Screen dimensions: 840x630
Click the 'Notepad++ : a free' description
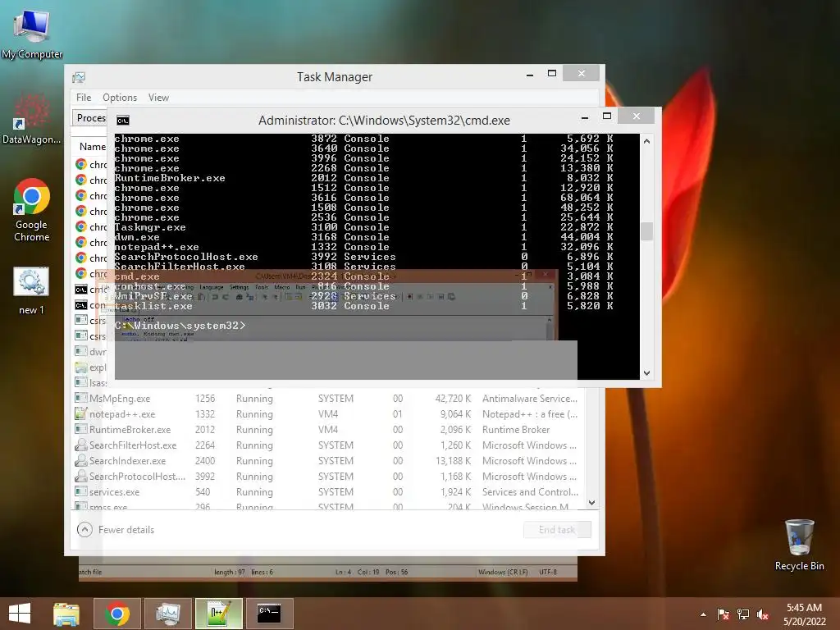pos(530,414)
